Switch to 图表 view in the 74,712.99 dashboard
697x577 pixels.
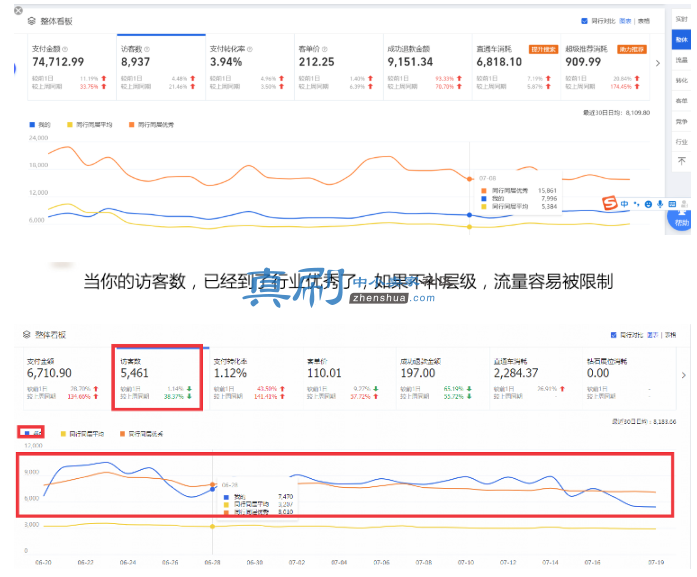[625, 21]
